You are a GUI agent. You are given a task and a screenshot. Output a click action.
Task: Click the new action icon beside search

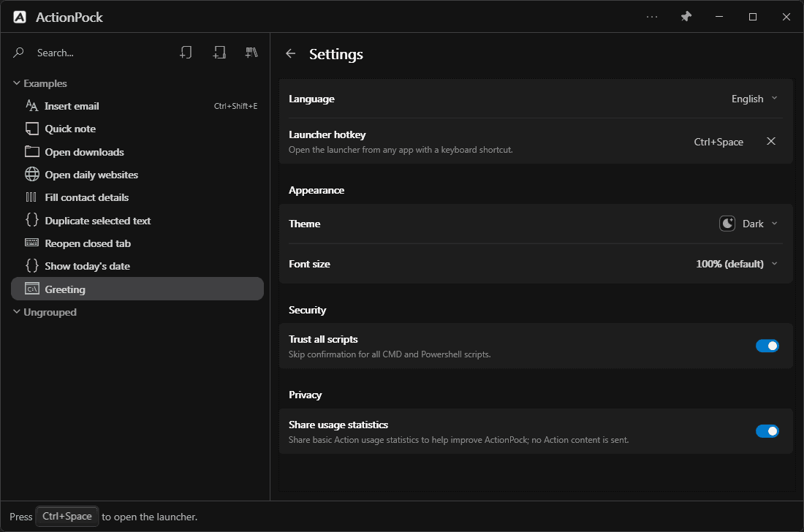click(186, 53)
